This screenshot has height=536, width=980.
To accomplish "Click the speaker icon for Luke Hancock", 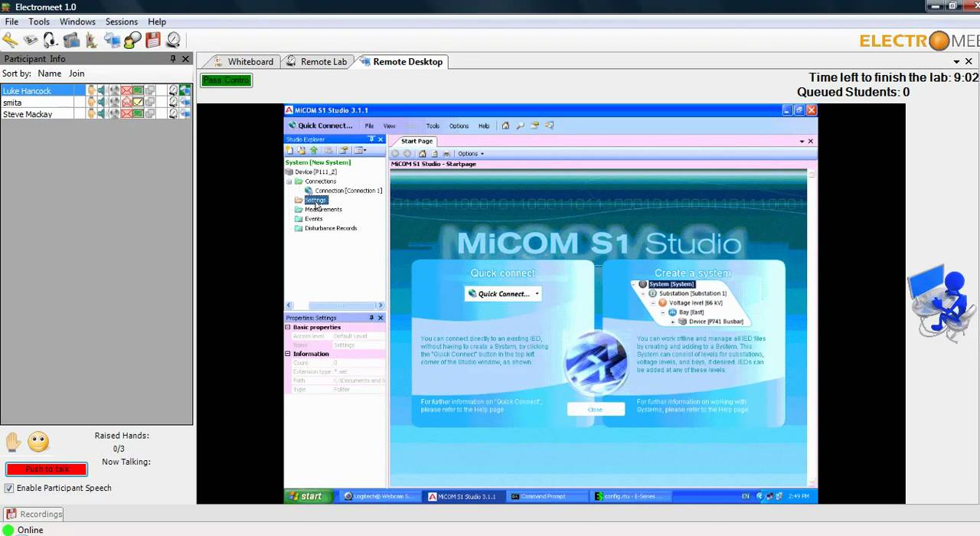I will click(102, 90).
